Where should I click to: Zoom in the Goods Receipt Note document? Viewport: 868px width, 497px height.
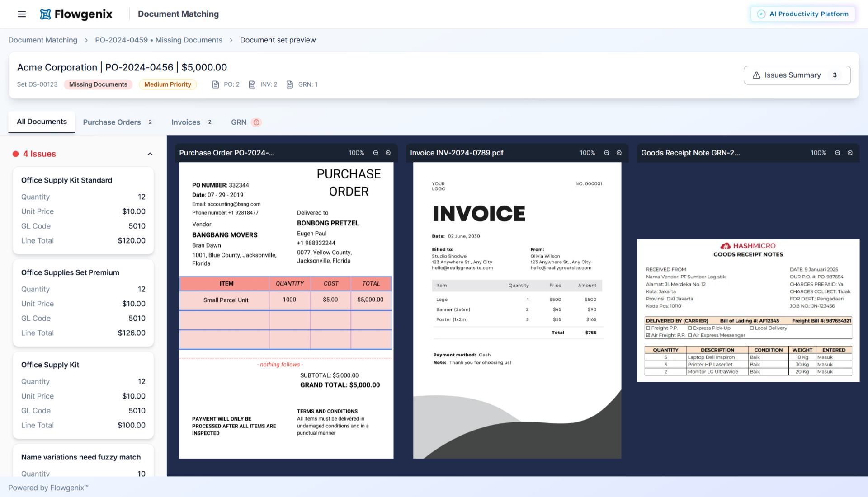[850, 153]
